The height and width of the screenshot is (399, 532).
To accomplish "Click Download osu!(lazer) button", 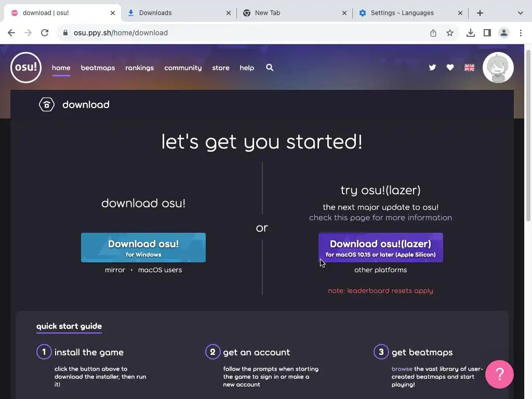I will point(381,247).
